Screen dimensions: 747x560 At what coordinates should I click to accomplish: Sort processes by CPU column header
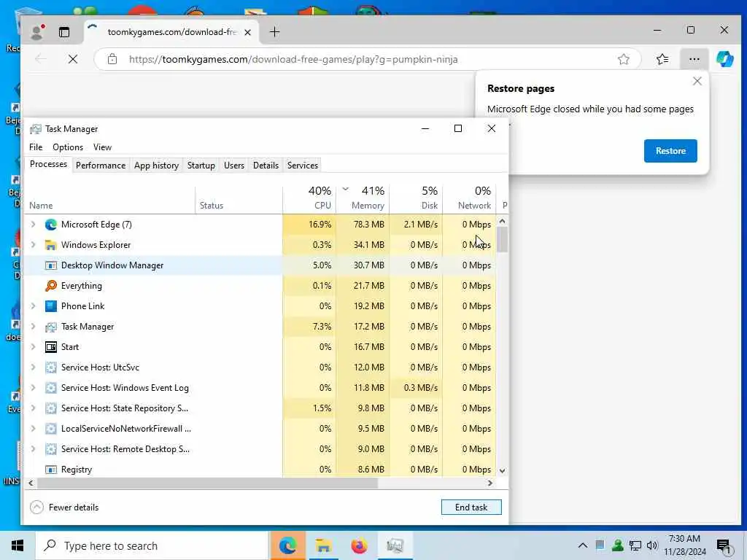309,198
